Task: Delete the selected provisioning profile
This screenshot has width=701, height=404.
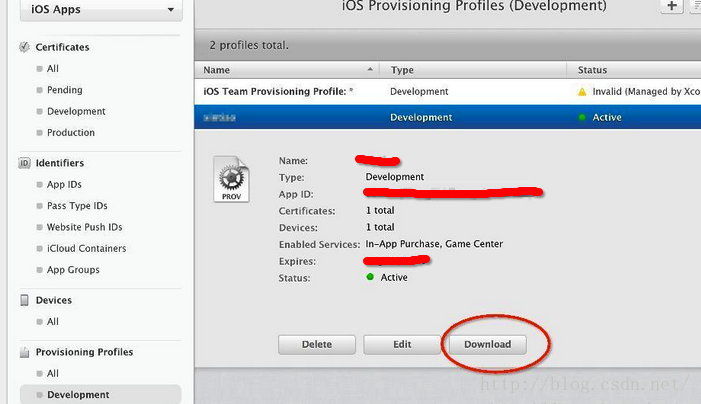Action: point(317,345)
